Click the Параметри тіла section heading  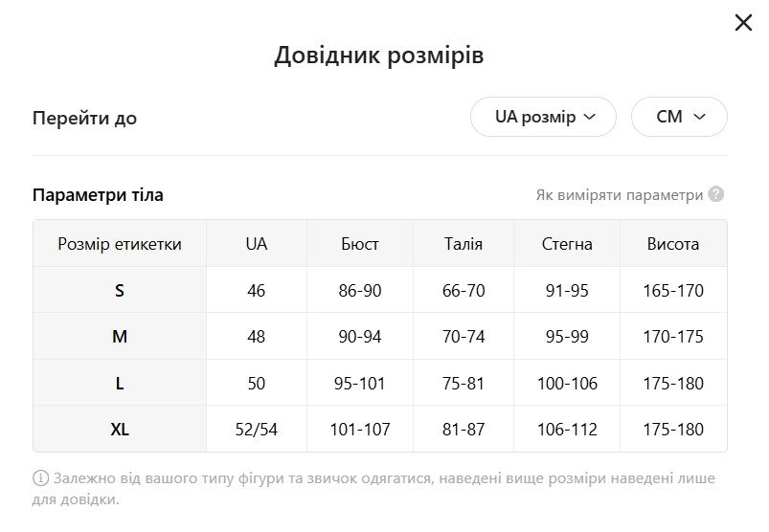tap(98, 195)
